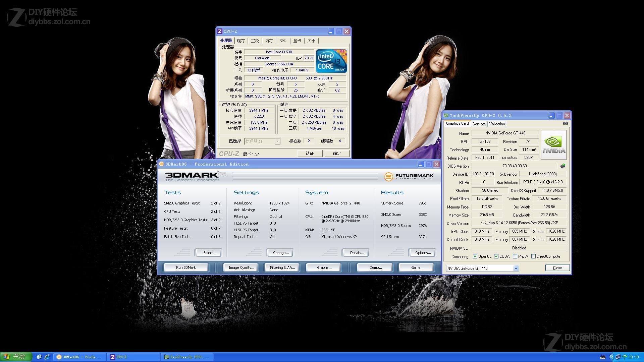Switch to the 缓存 tab in CPU-Z
The width and height of the screenshot is (644, 362).
(241, 41)
